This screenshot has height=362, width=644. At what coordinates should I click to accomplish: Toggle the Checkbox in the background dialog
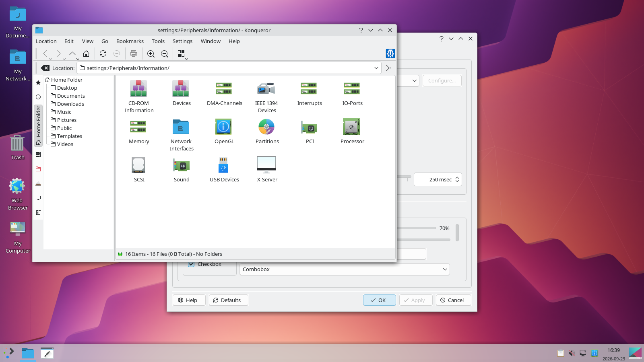(x=192, y=264)
